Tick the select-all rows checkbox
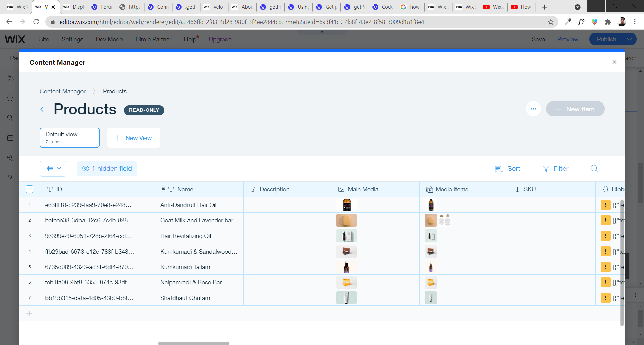644x345 pixels. [x=30, y=189]
